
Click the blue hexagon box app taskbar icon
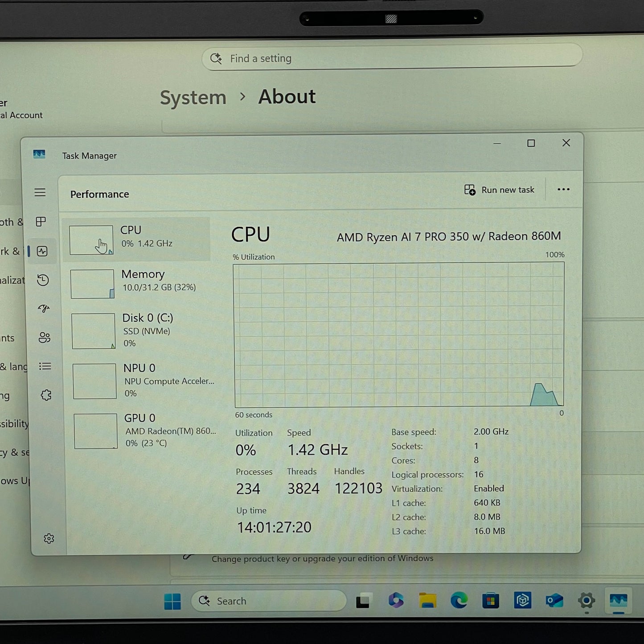click(x=523, y=601)
